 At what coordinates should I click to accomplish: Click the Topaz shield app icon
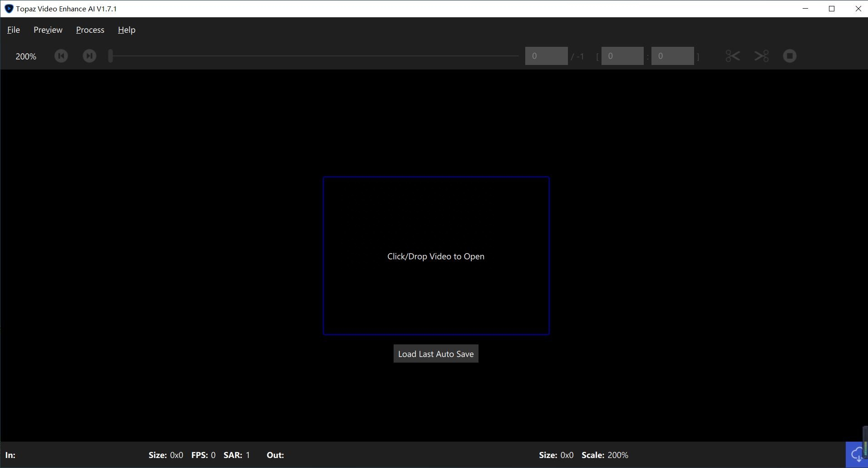(9, 9)
